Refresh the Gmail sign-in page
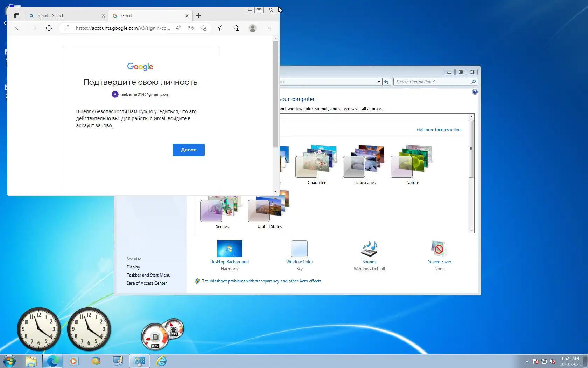This screenshot has height=368, width=588. click(x=49, y=28)
